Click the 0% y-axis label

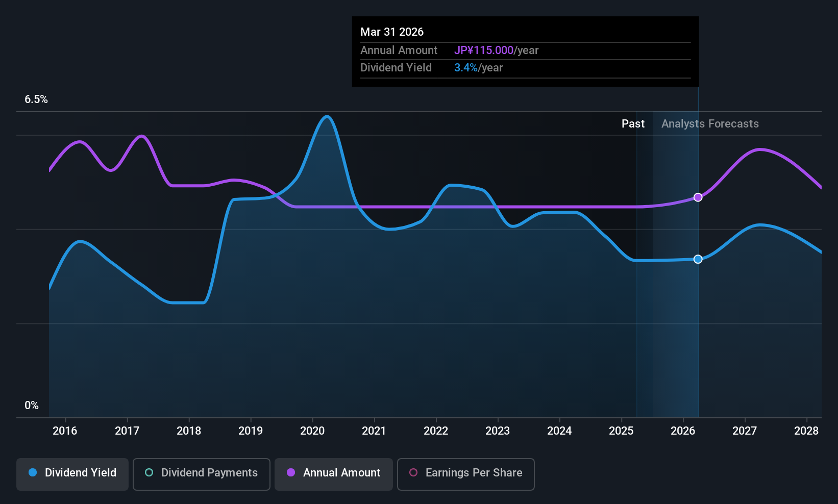point(32,406)
